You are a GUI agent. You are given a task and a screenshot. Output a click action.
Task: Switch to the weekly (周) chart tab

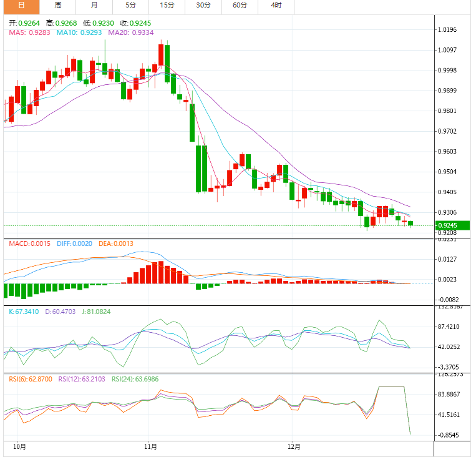pyautogui.click(x=57, y=6)
